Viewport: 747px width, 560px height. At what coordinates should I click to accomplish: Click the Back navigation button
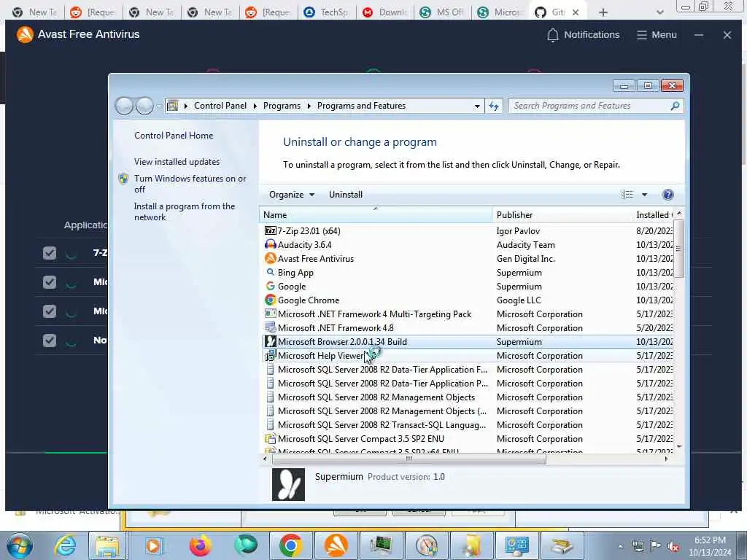124,106
